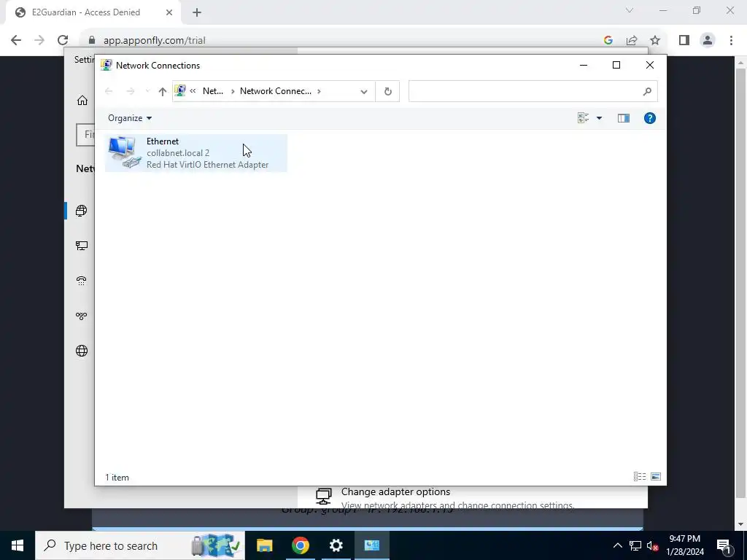Expand the address bar history dropdown
This screenshot has height=560, width=747.
[x=364, y=91]
